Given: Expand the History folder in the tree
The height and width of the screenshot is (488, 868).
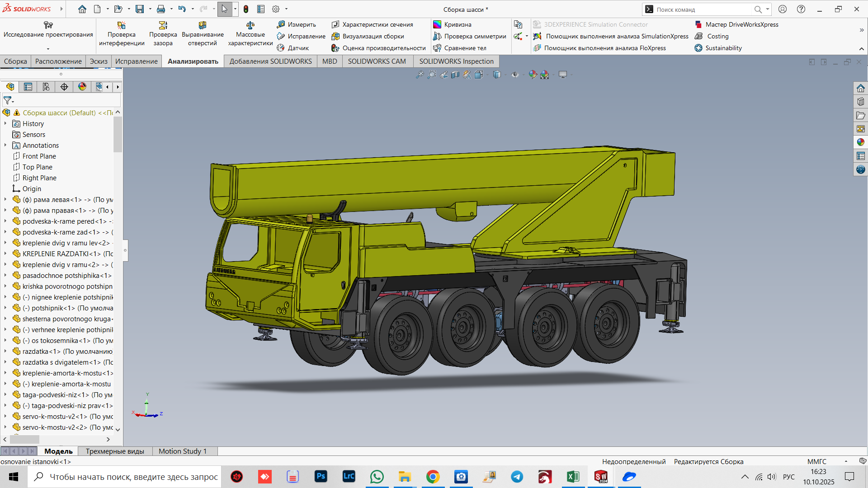Looking at the screenshot, I should point(5,123).
